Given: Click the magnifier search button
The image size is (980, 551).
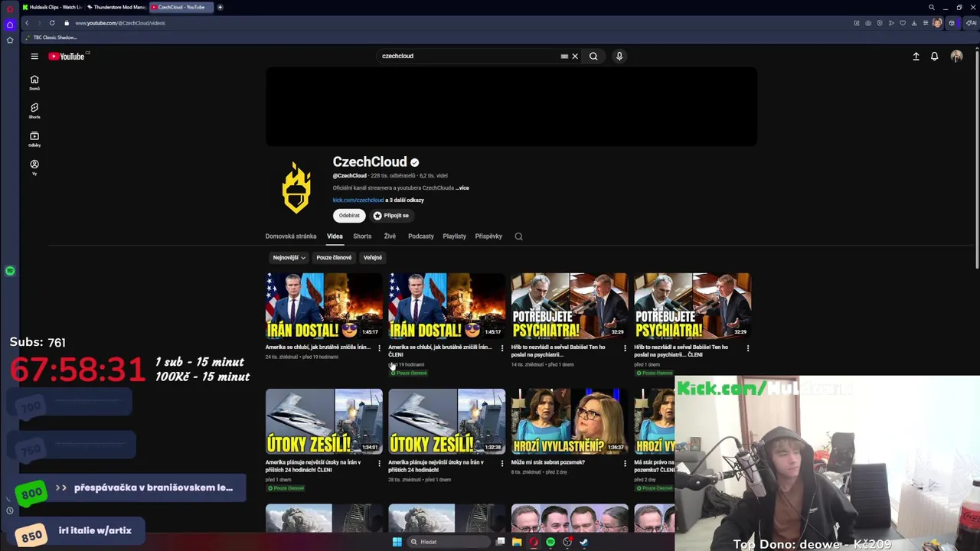Looking at the screenshot, I should click(593, 56).
